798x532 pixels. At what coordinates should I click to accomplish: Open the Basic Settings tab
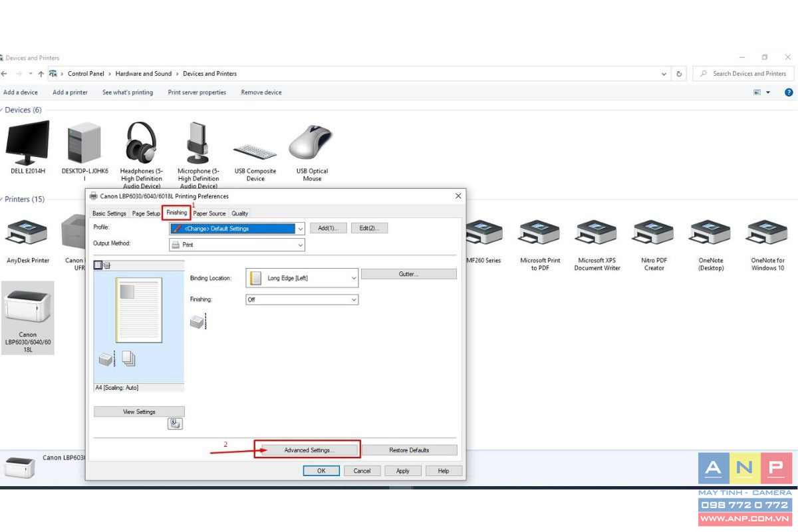[109, 213]
